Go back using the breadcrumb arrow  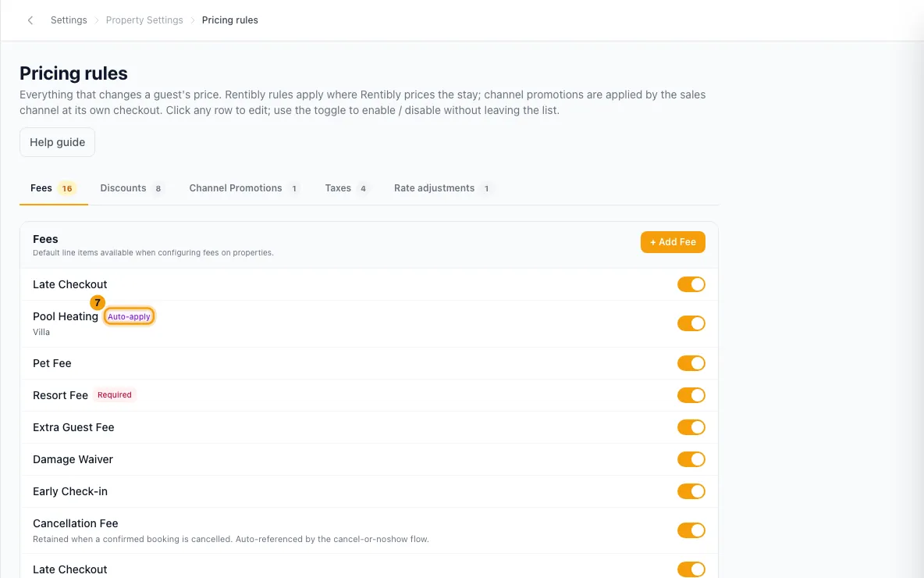tap(30, 20)
